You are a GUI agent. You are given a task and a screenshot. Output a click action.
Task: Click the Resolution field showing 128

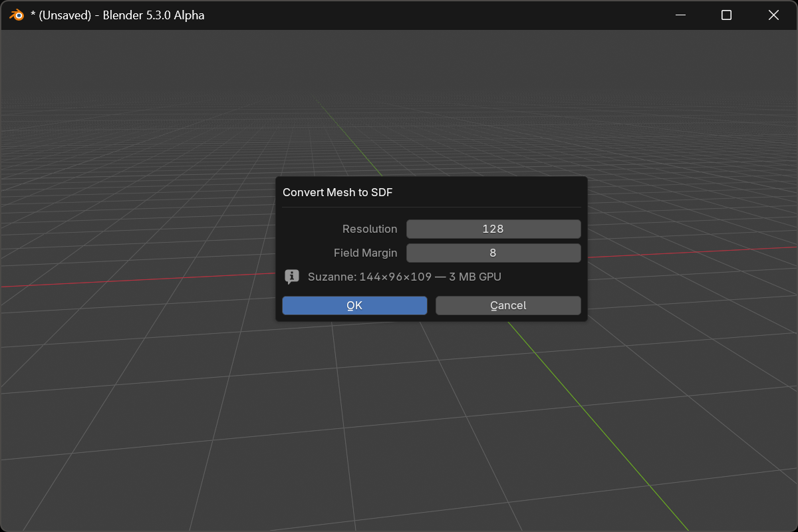tap(493, 229)
